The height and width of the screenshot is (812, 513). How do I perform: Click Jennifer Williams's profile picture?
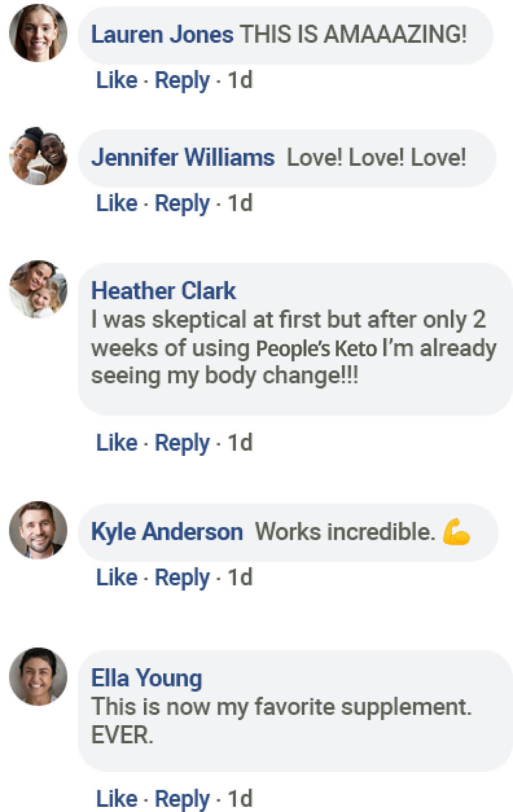(38, 156)
